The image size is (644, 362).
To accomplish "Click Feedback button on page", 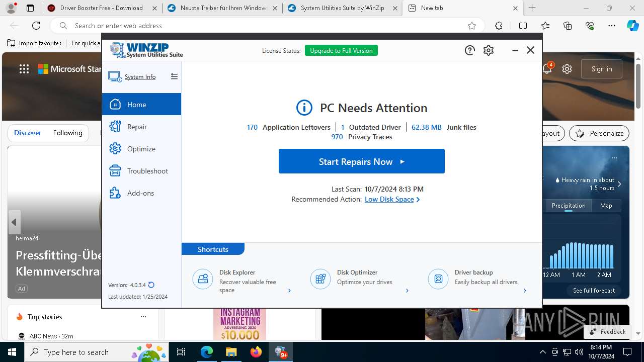I will (x=607, y=331).
